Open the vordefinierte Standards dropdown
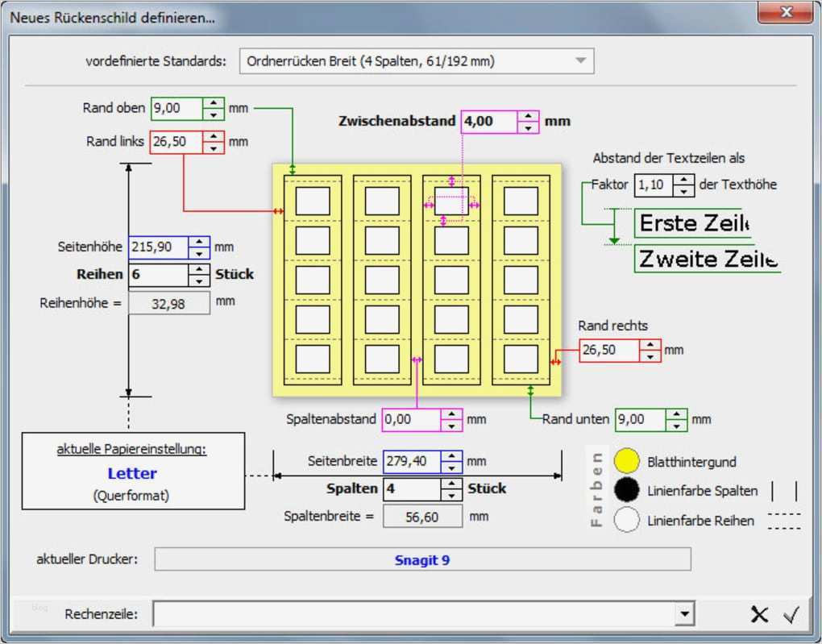Viewport: 822px width, 644px height. pyautogui.click(x=417, y=61)
